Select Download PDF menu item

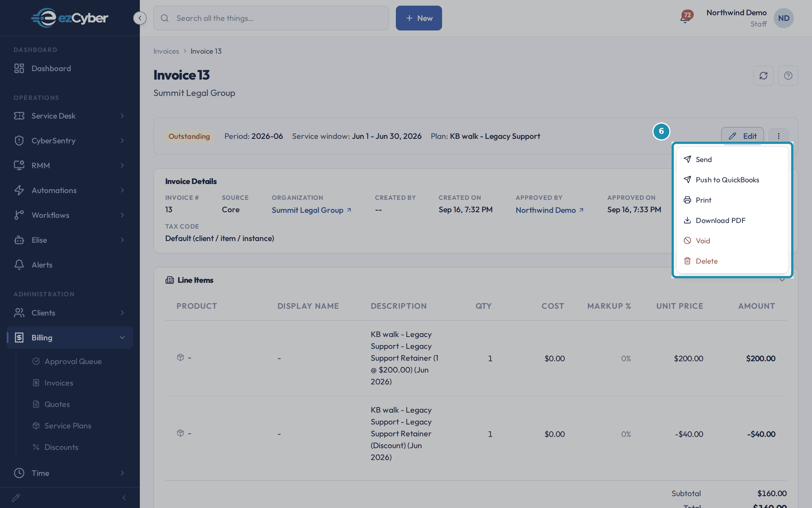tap(732, 220)
